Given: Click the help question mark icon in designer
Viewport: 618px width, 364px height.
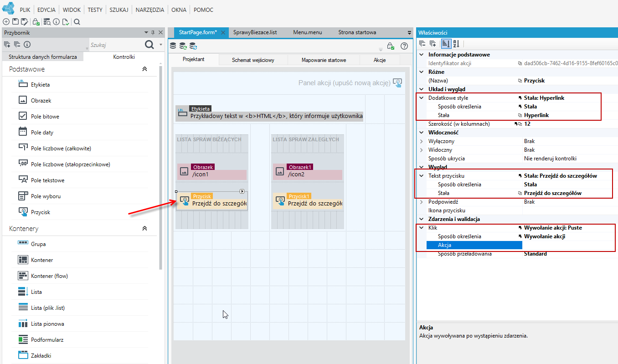Looking at the screenshot, I should (404, 46).
